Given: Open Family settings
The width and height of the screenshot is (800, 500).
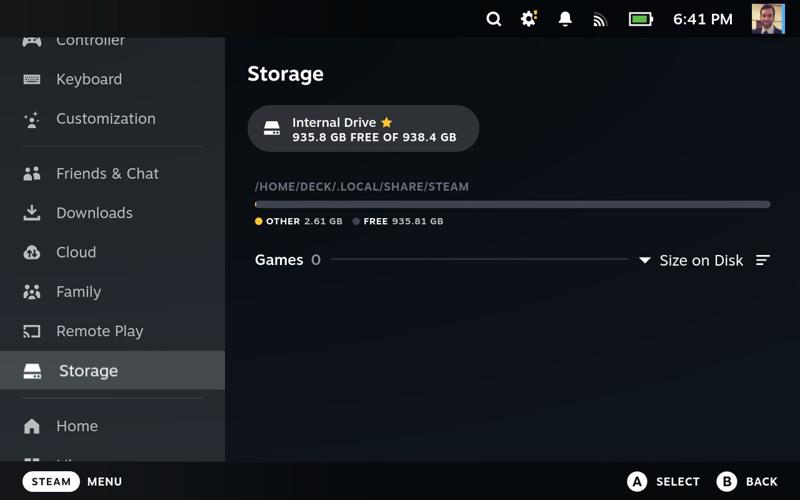Looking at the screenshot, I should [112, 292].
